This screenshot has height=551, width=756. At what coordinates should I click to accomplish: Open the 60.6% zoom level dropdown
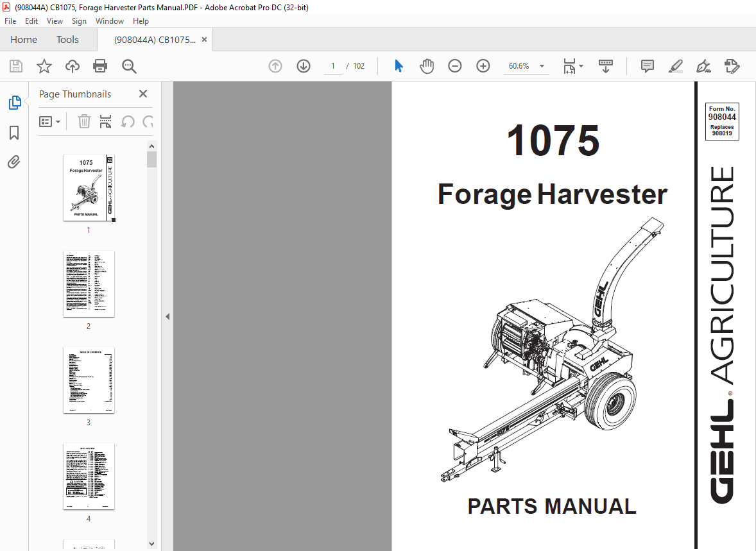point(542,66)
